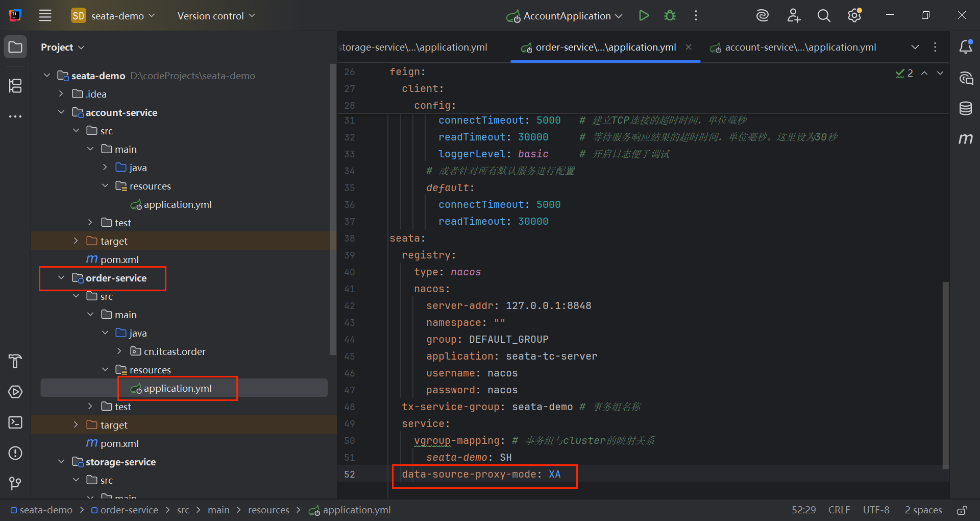The height and width of the screenshot is (521, 980).
Task: Select order-service pom.xml file
Action: tap(113, 443)
